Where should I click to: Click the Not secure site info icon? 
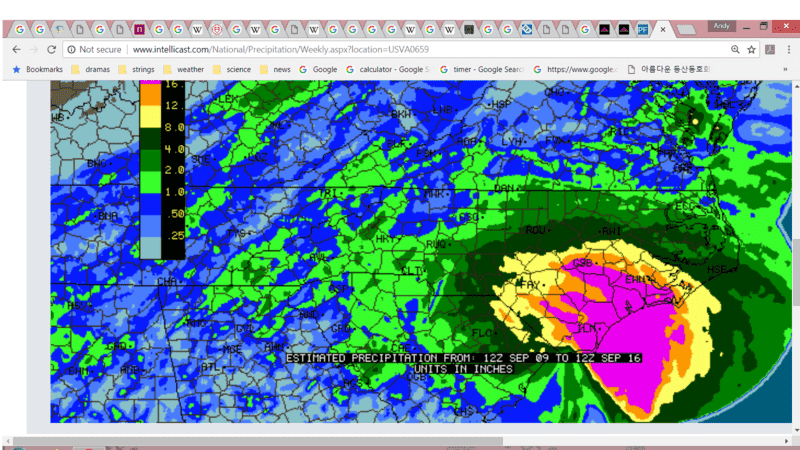(72, 49)
